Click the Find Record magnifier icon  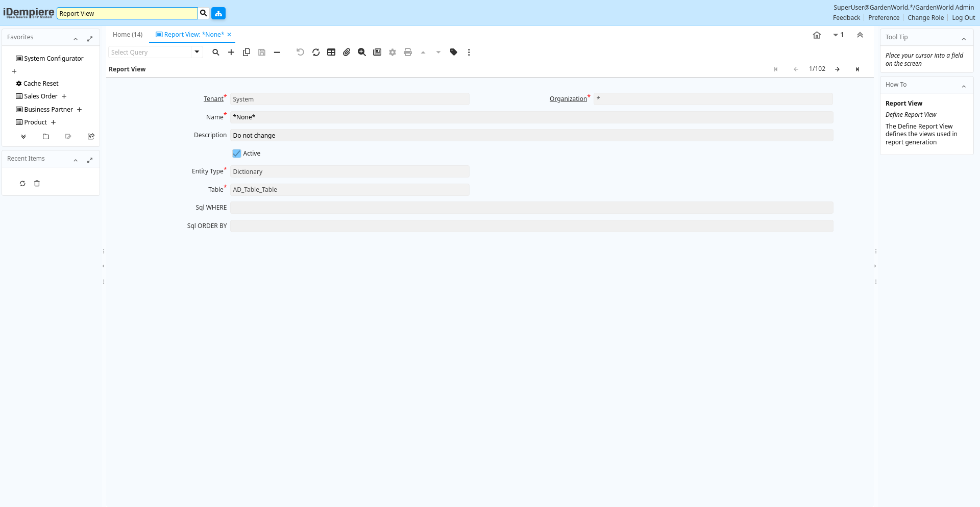[216, 52]
